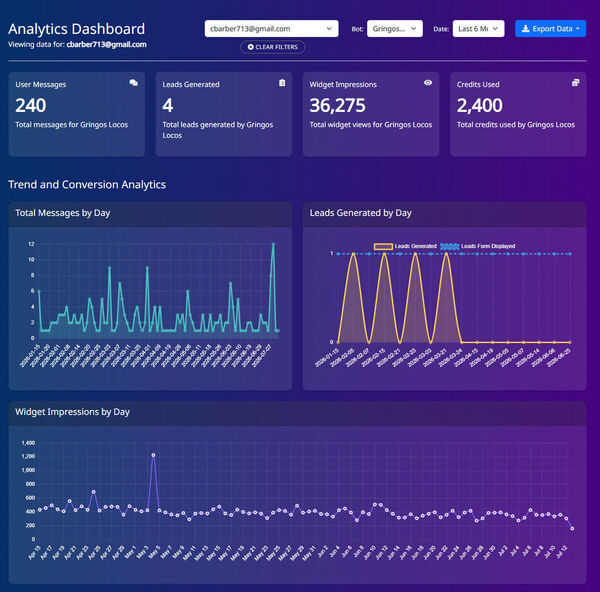Click the Leads Generated by Day panel header
This screenshot has width=600, height=592.
[x=444, y=214]
